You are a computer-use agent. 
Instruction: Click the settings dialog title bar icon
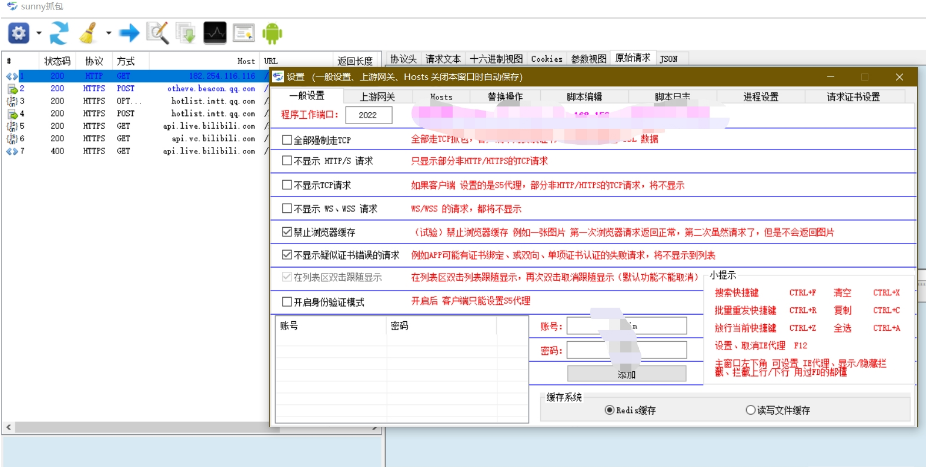click(278, 77)
